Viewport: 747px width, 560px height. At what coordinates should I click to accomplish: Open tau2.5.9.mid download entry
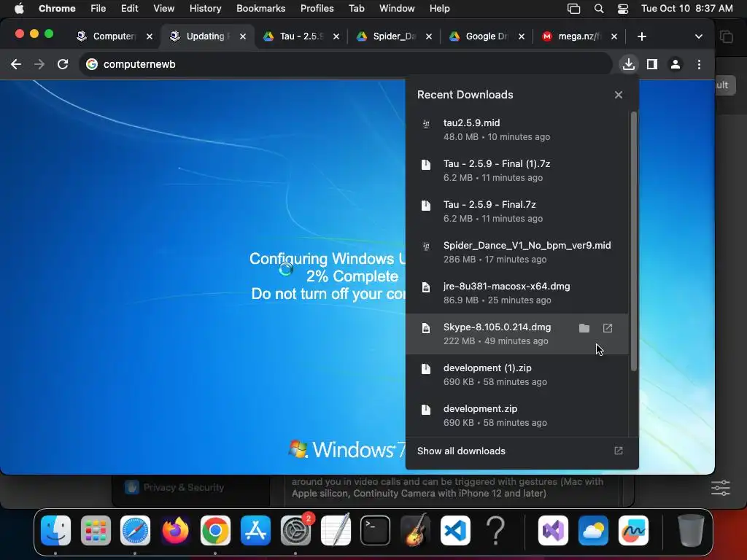point(517,130)
